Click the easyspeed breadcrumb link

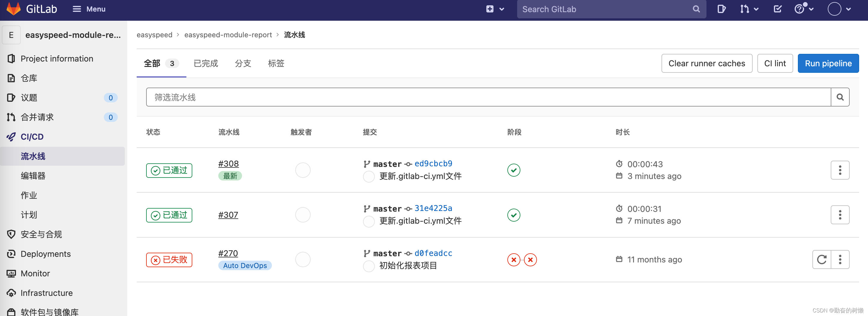point(154,35)
